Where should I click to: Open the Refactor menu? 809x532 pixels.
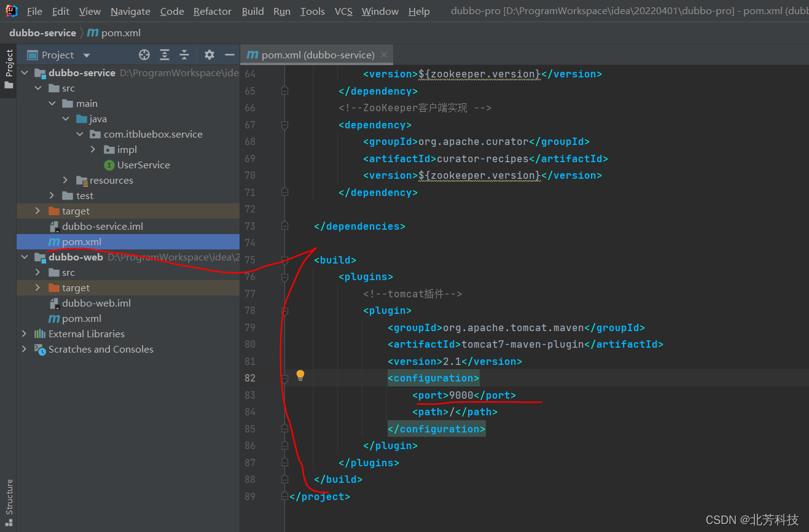(x=213, y=11)
